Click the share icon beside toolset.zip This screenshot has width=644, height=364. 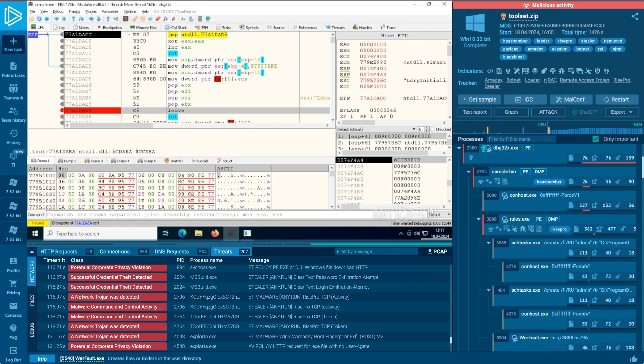coord(635,16)
